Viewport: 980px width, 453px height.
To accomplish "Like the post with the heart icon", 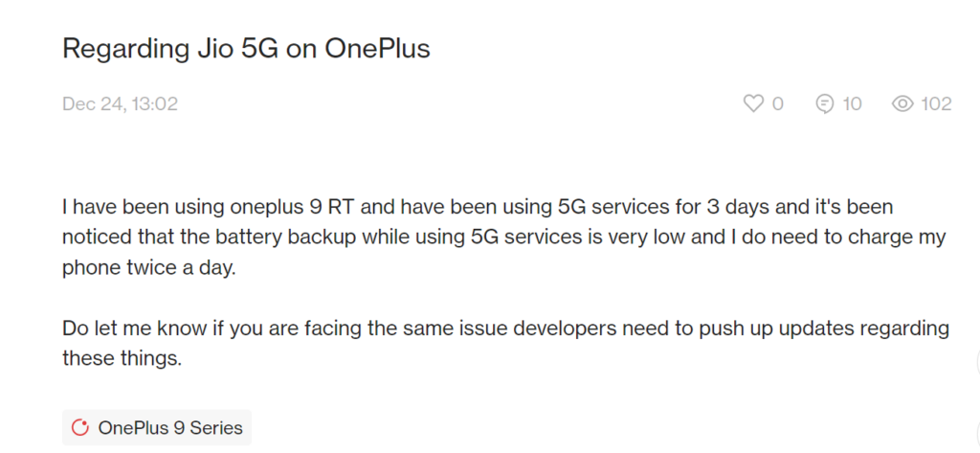I will point(753,103).
